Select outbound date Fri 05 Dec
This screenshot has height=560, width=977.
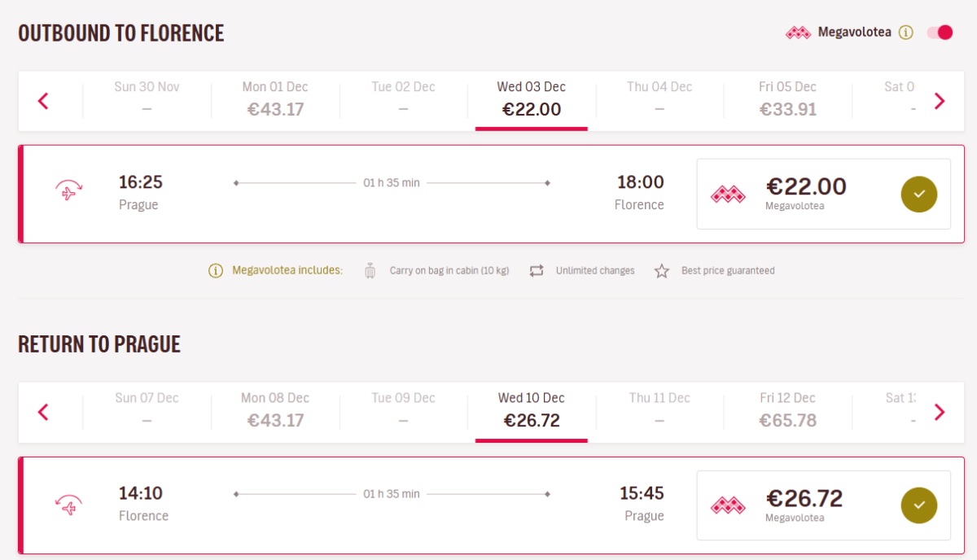pyautogui.click(x=788, y=99)
